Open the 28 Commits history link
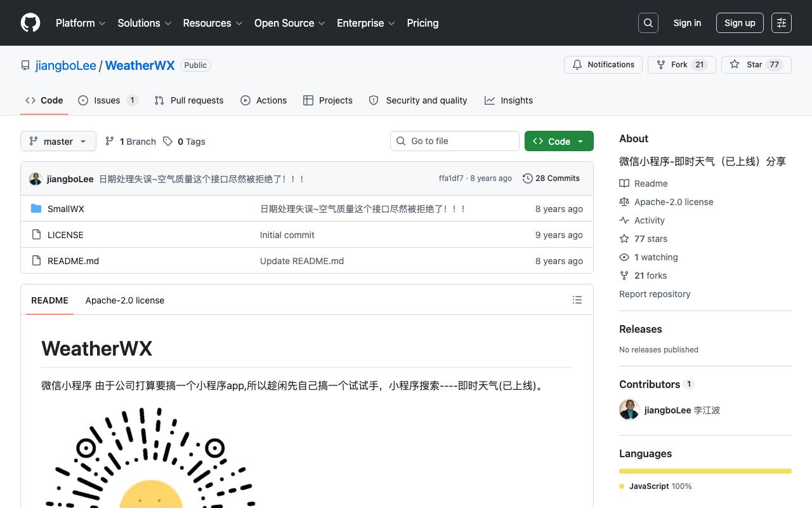This screenshot has width=812, height=508. point(551,178)
